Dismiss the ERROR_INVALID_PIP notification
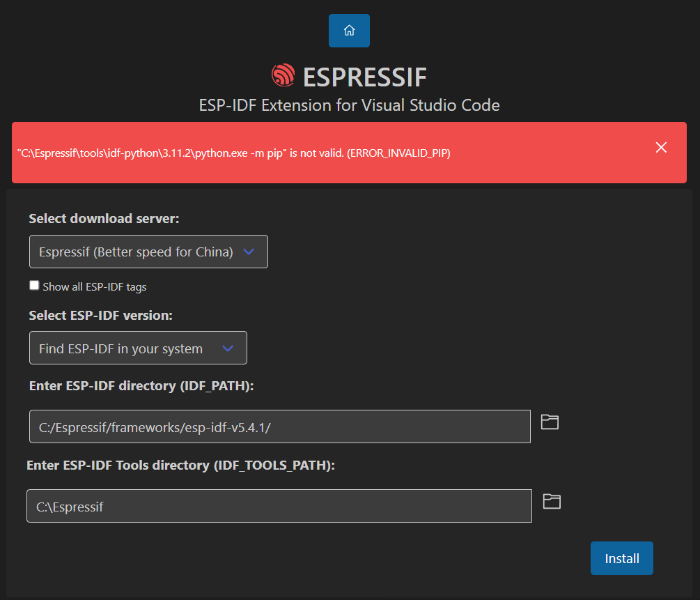Viewport: 700px width, 600px height. (661, 147)
